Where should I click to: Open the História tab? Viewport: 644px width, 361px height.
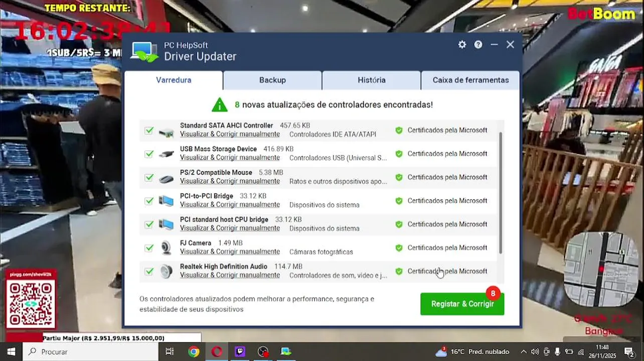tap(372, 80)
